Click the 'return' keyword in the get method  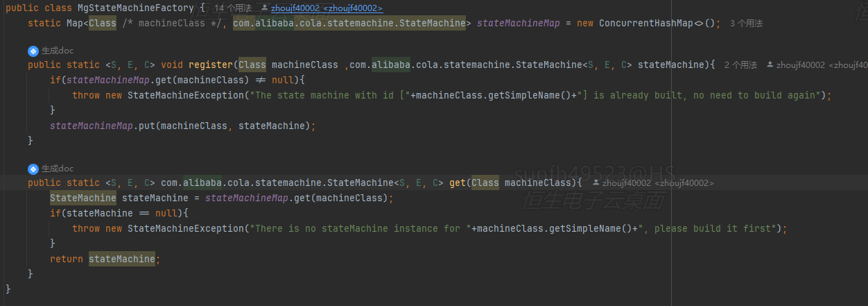pyautogui.click(x=66, y=260)
